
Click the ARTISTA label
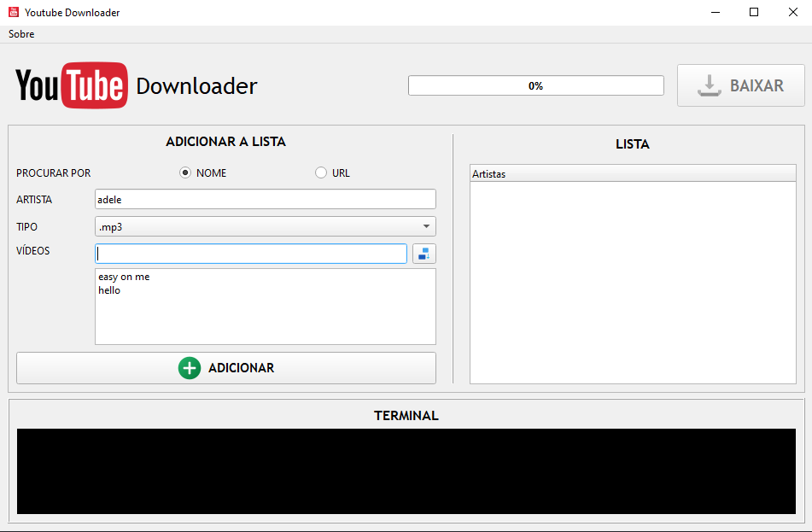(34, 200)
